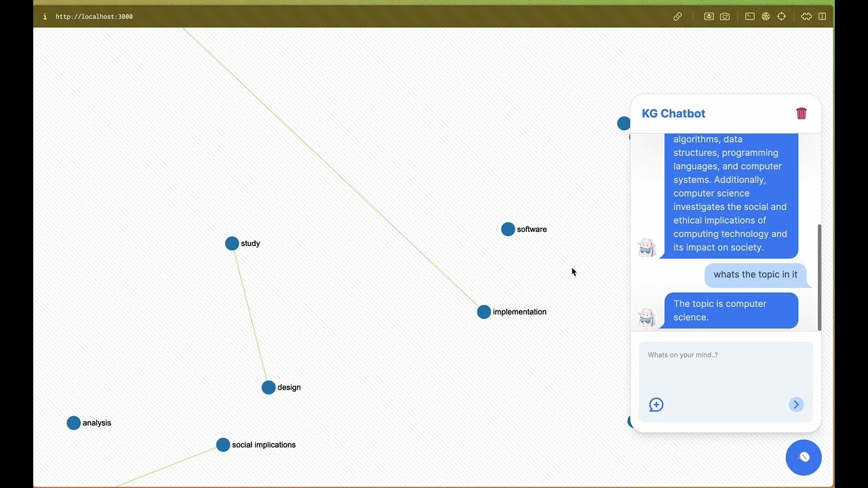Click the KG Chatbot title
Image resolution: width=868 pixels, height=488 pixels.
tap(673, 113)
